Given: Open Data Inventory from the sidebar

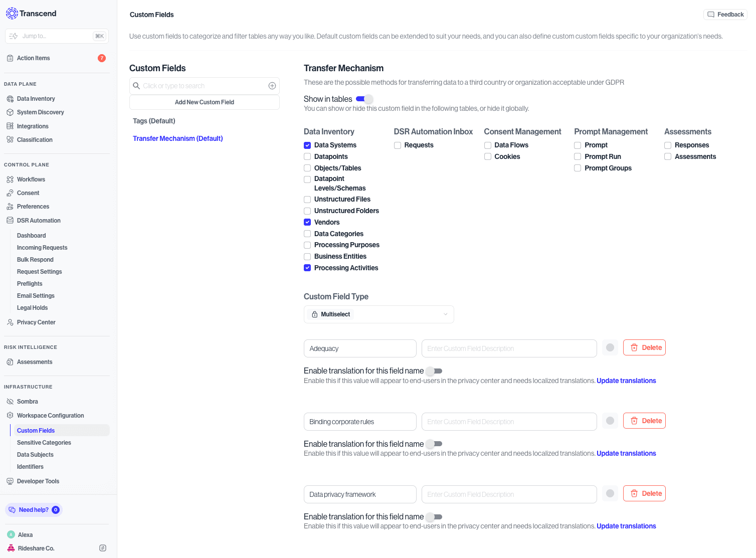Looking at the screenshot, I should (36, 98).
